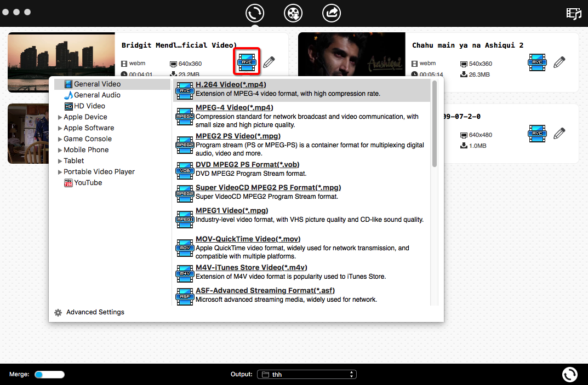Open the Output folder dropdown showing thh
588x385 pixels.
306,374
